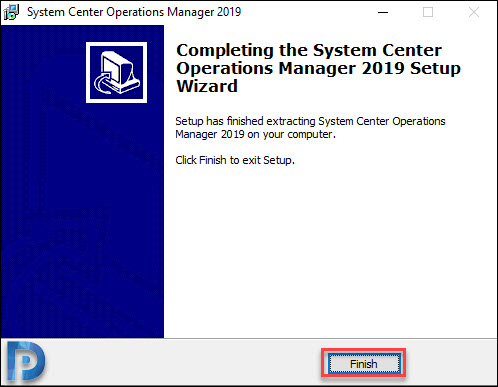Image resolution: width=498 pixels, height=387 pixels.
Task: Click the title bar text System Center Operations Manager 2019
Action: 134,12
